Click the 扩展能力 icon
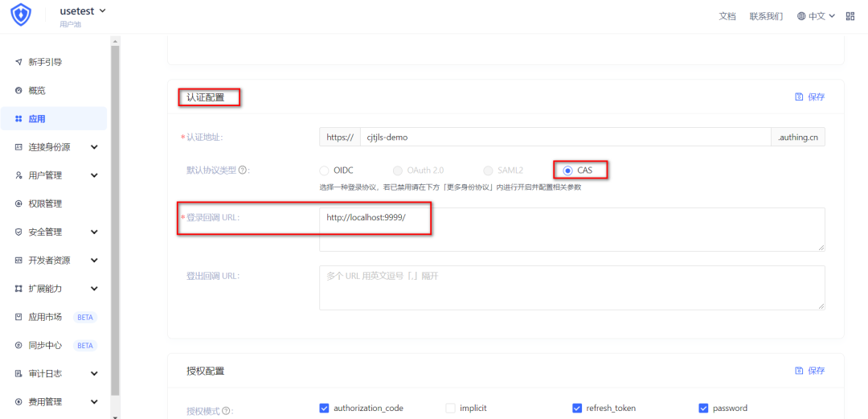The width and height of the screenshot is (868, 419). point(18,288)
